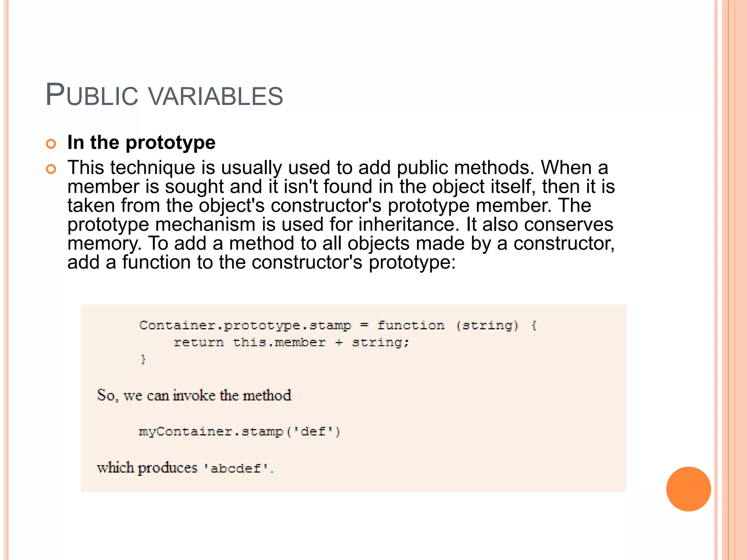
Task: Click the large orange circle decoration
Action: [x=688, y=489]
